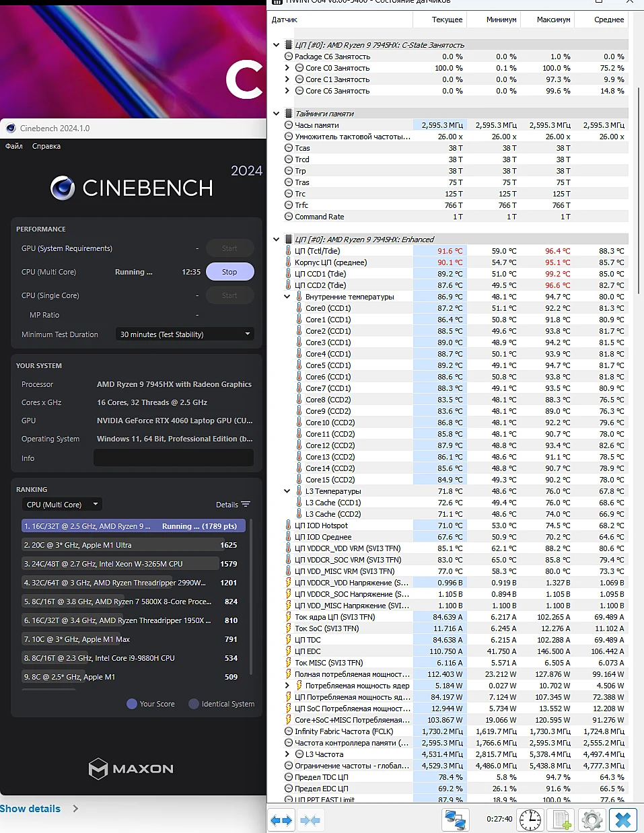Open HWiNFO sensor settings gear icon
The width and height of the screenshot is (644, 833).
(x=592, y=820)
